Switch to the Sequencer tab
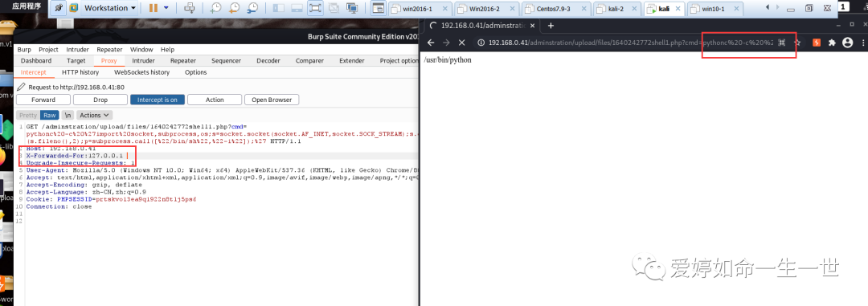The height and width of the screenshot is (306, 868). point(226,61)
